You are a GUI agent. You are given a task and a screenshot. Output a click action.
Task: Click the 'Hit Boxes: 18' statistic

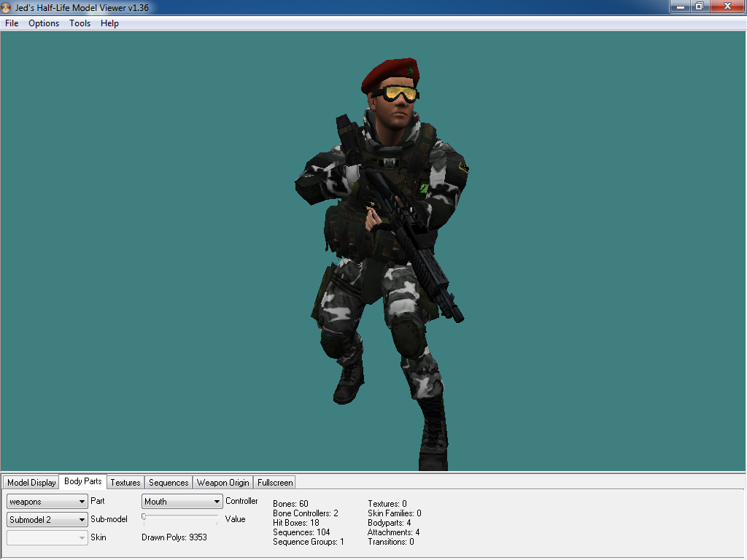296,523
